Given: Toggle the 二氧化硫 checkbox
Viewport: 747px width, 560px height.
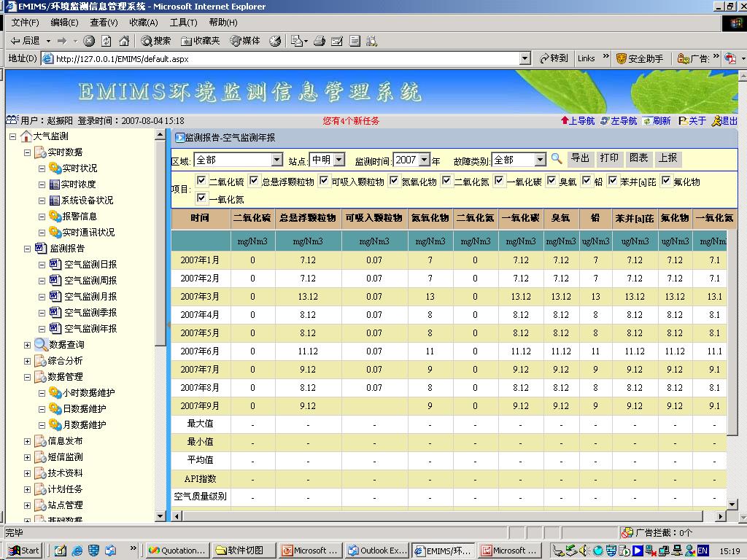Looking at the screenshot, I should [x=201, y=181].
